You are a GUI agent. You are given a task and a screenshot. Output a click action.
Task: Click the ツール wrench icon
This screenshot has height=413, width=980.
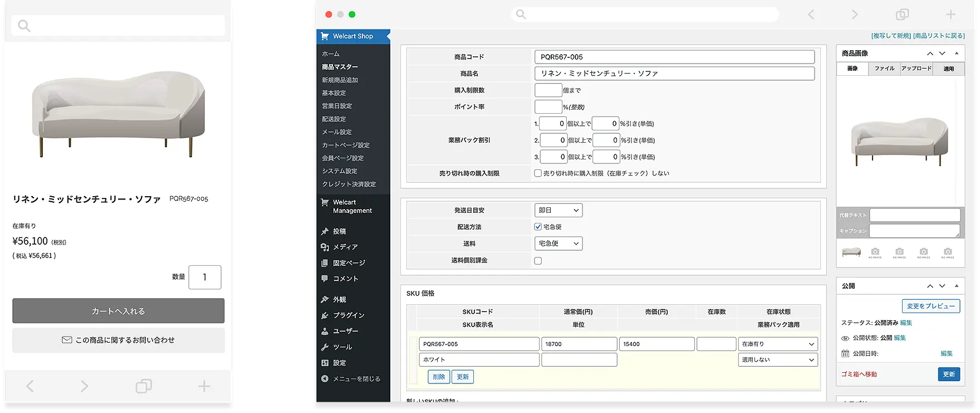(x=325, y=347)
